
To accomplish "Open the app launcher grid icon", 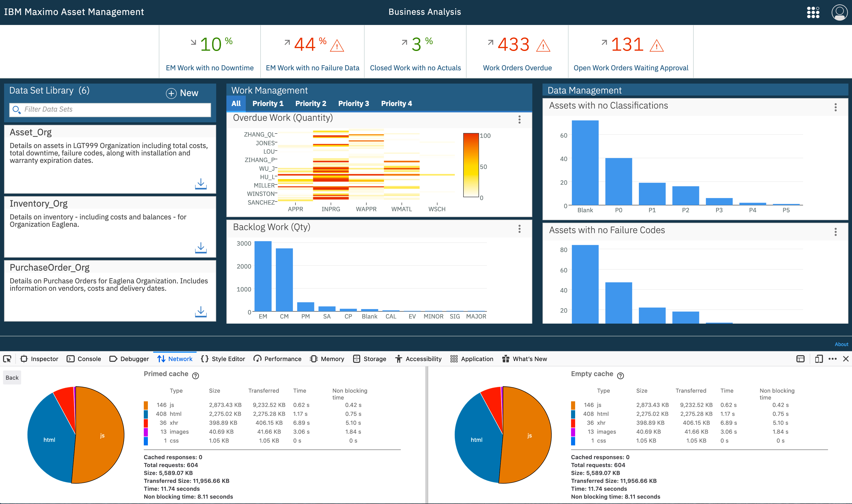I will click(x=813, y=12).
